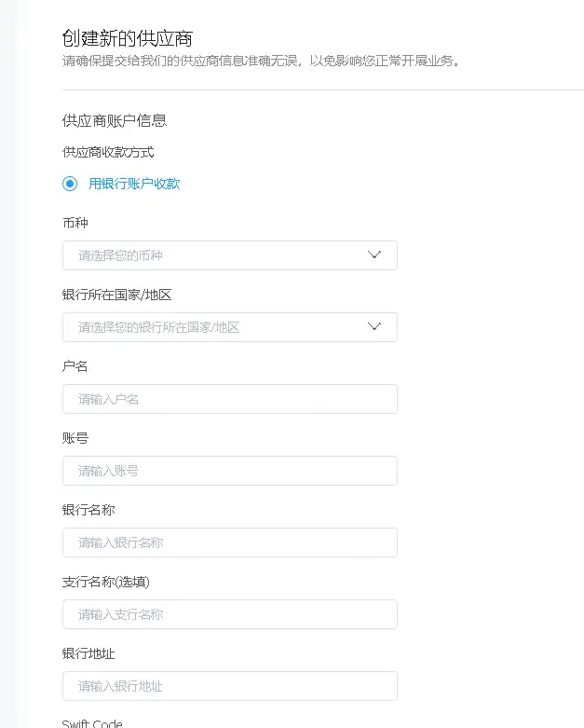Focus the 请输入账号 text box

(229, 471)
